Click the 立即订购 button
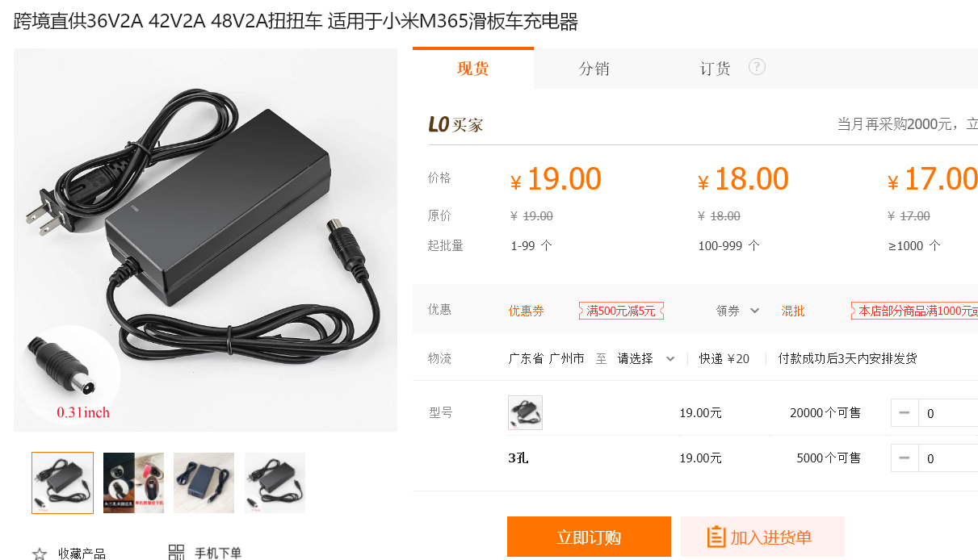 point(589,537)
